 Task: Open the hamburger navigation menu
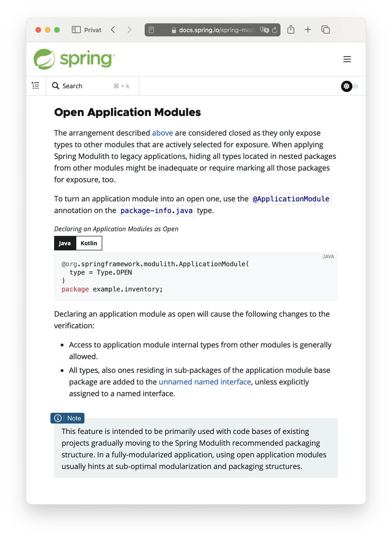(x=347, y=59)
